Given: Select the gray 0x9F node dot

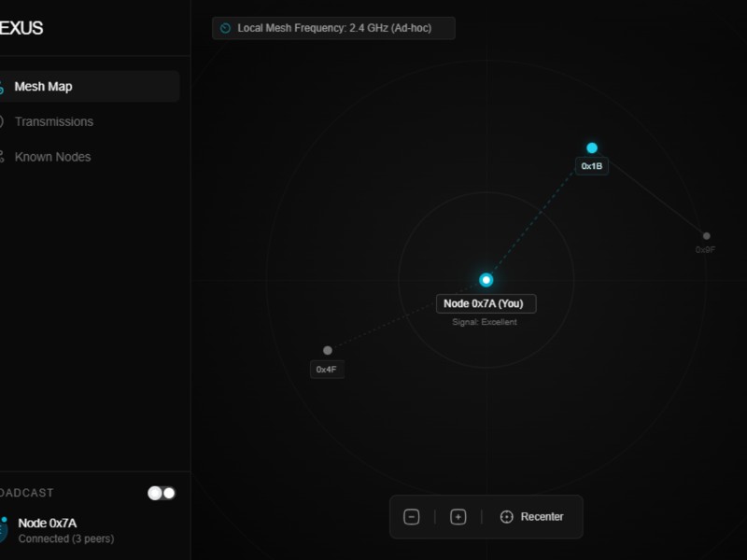Looking at the screenshot, I should click(706, 236).
